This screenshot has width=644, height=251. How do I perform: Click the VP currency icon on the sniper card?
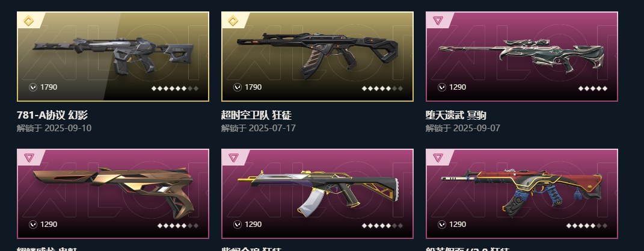pos(442,87)
